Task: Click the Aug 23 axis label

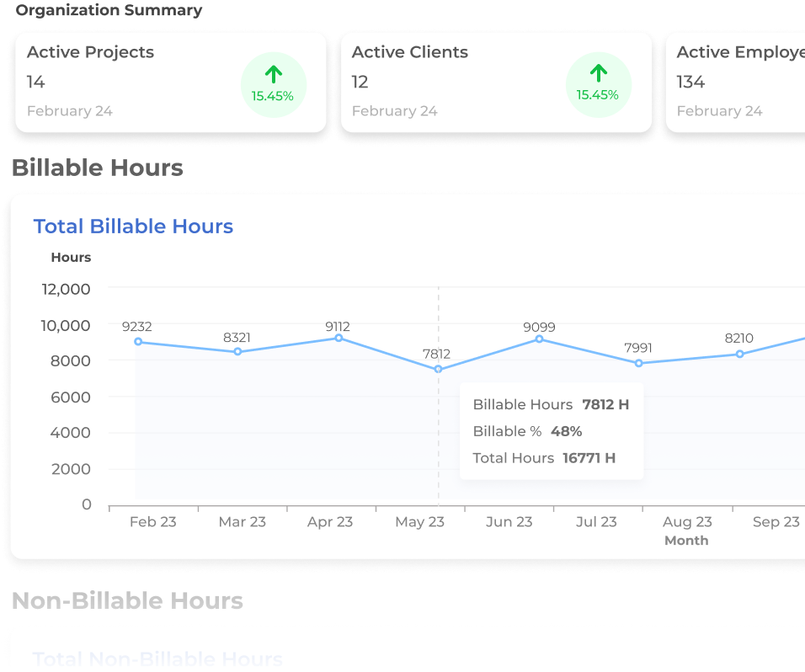Action: (x=687, y=521)
